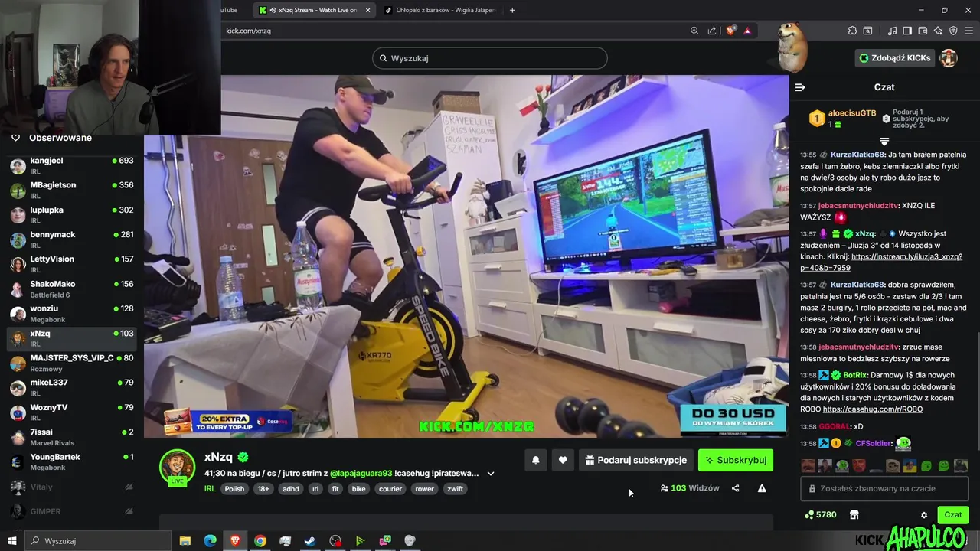The width and height of the screenshot is (980, 551).
Task: Expand stream title with chevron
Action: click(x=491, y=474)
